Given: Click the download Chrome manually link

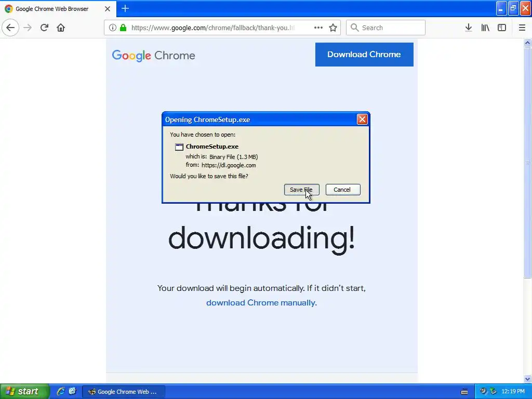Looking at the screenshot, I should pos(261,303).
